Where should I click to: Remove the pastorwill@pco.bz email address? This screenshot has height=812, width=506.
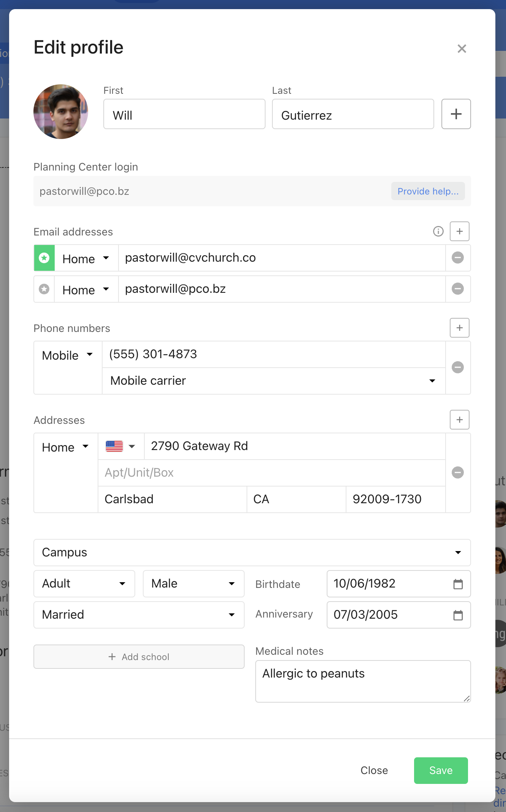coord(457,289)
